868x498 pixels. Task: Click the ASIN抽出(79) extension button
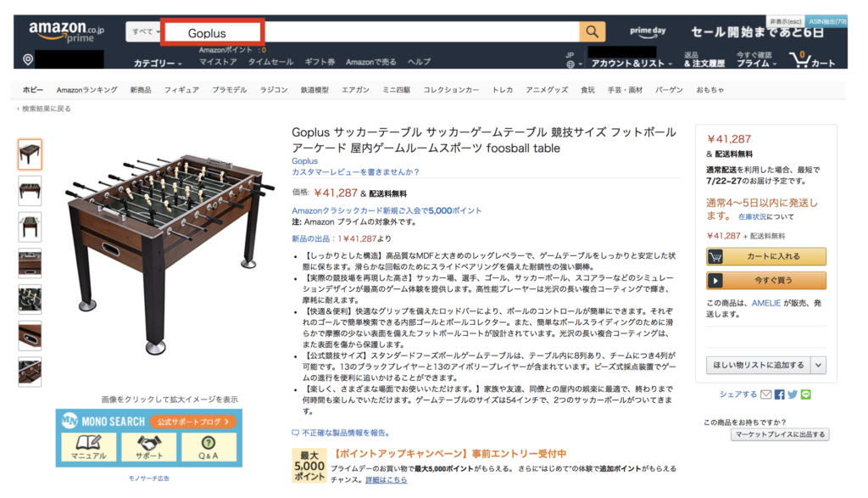[x=827, y=21]
